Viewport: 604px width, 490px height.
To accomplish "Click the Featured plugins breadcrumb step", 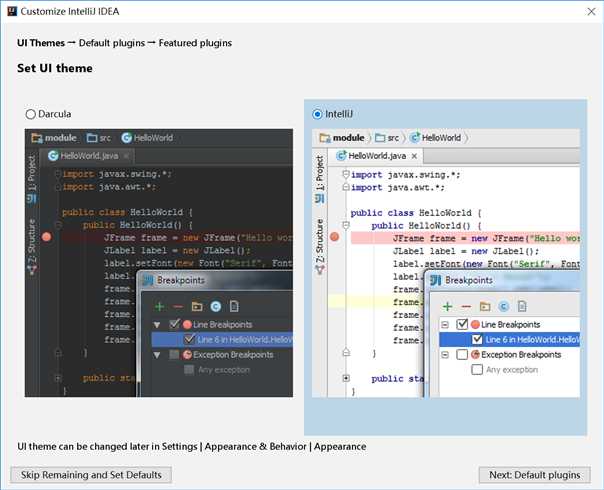I will tap(195, 43).
